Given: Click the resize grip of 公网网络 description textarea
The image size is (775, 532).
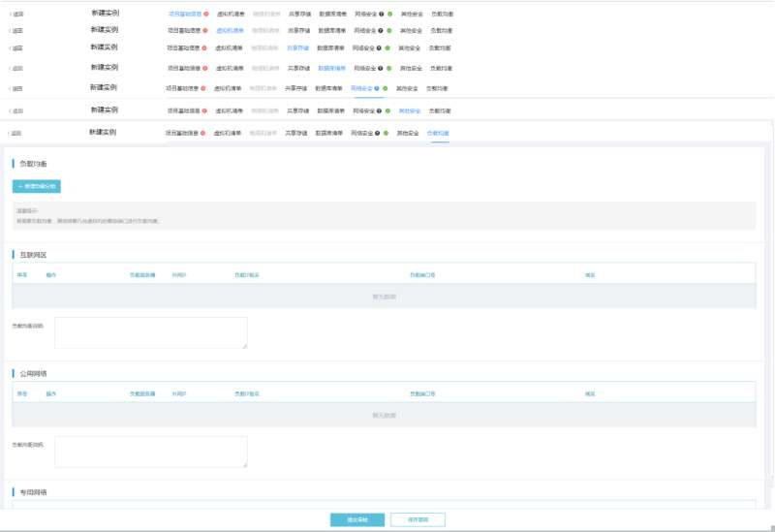Looking at the screenshot, I should (x=244, y=464).
